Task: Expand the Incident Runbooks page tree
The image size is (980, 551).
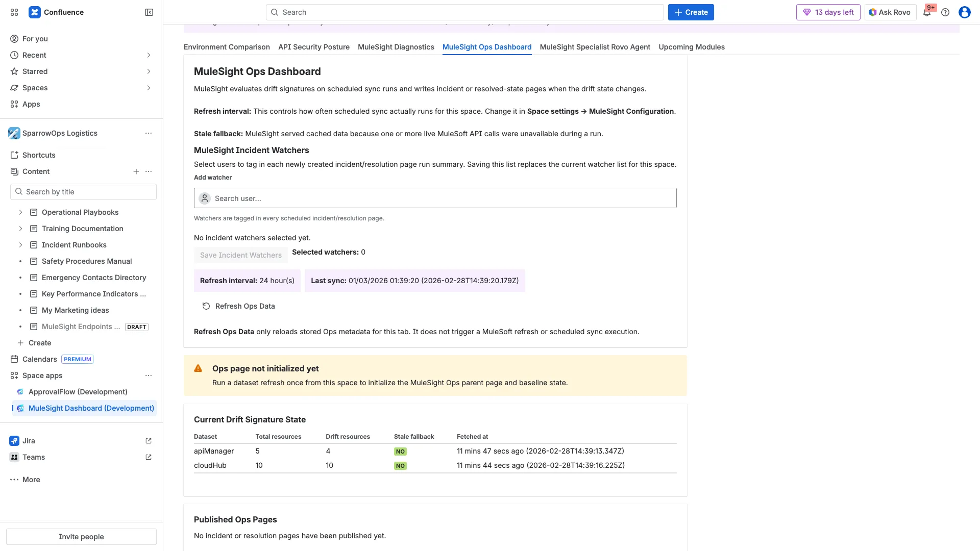Action: click(x=20, y=245)
